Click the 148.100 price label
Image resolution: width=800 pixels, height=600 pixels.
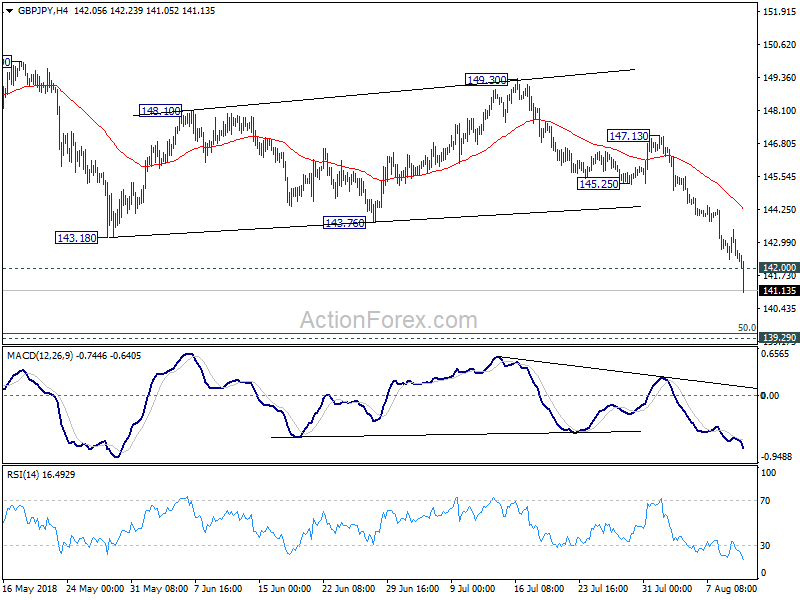[160, 111]
